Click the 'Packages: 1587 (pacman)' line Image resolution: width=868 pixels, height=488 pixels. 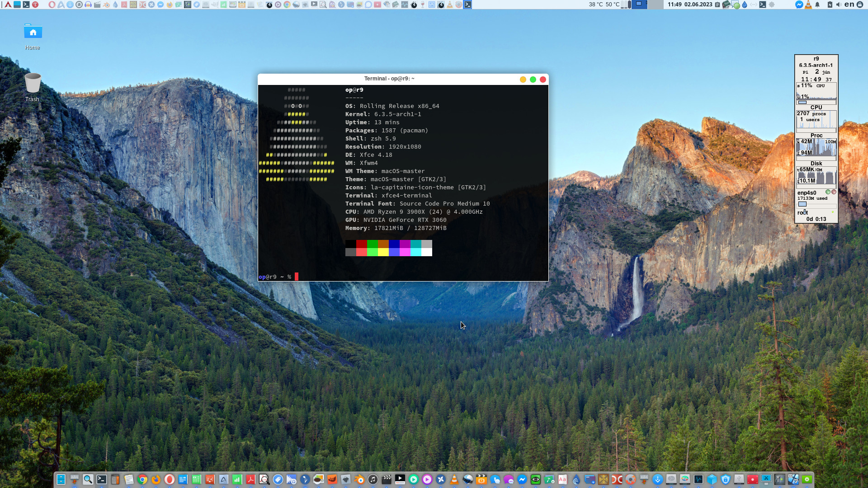tap(387, 131)
